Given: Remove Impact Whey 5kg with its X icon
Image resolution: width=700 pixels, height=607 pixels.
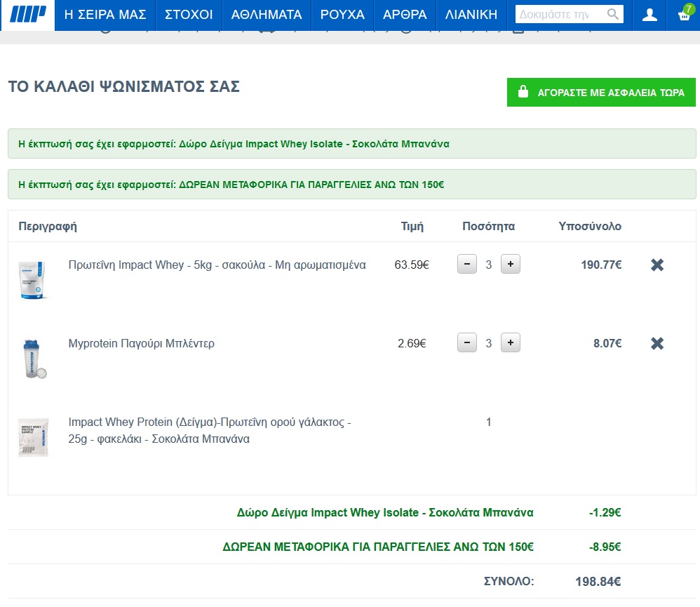Looking at the screenshot, I should [x=657, y=265].
